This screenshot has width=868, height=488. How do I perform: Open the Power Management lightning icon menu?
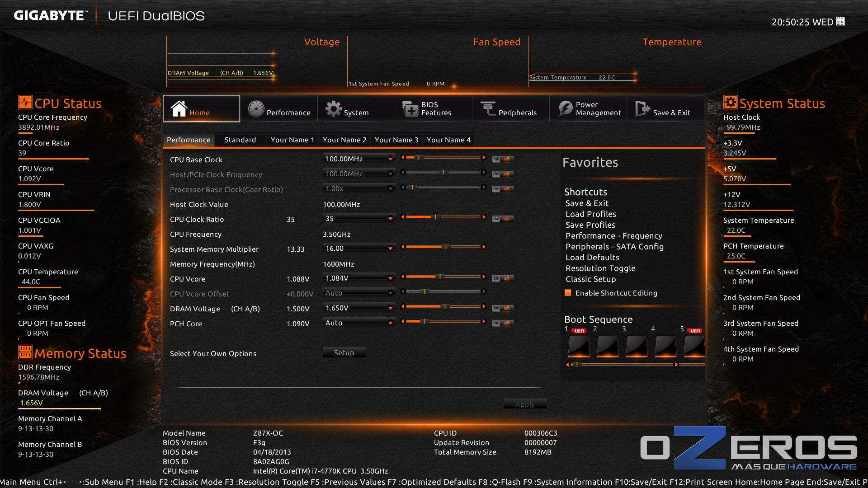click(566, 109)
